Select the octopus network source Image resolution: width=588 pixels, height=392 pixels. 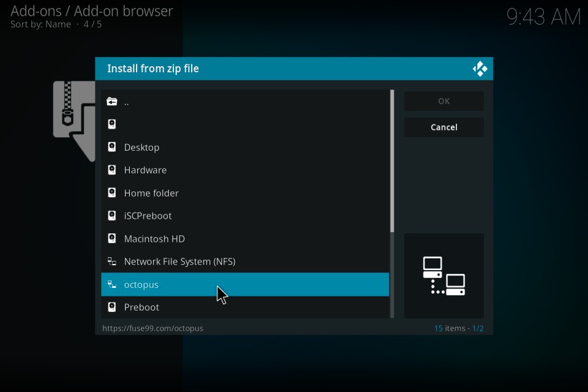click(245, 284)
